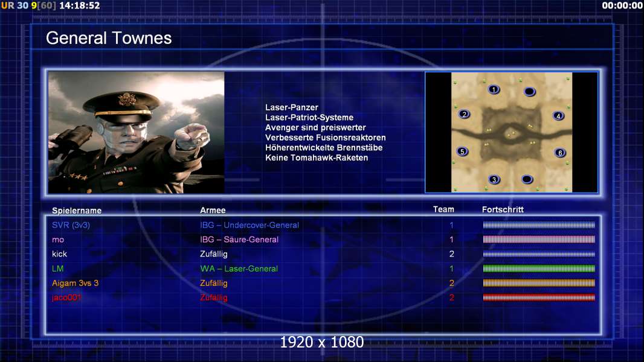Select player name 'mo'
This screenshot has width=644, height=362.
click(58, 240)
